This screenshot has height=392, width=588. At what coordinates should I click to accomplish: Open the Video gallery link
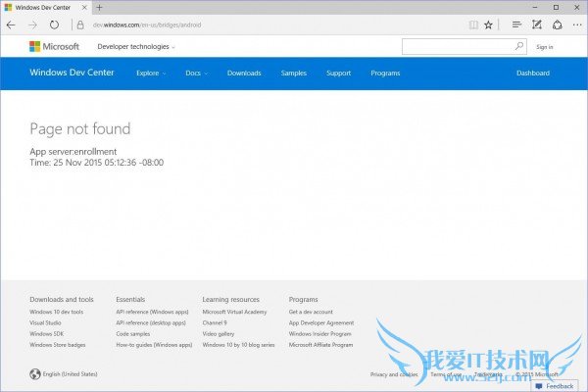pos(219,334)
